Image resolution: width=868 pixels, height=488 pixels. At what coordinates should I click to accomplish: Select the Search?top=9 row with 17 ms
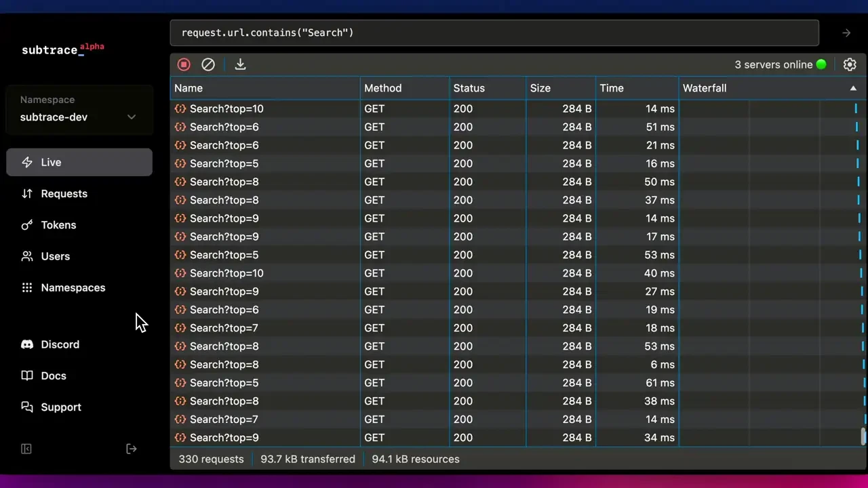click(518, 237)
